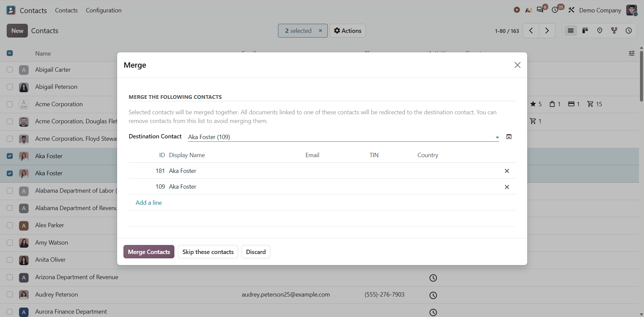The height and width of the screenshot is (317, 644).
Task: Click the Merge Contacts button
Action: (149, 252)
